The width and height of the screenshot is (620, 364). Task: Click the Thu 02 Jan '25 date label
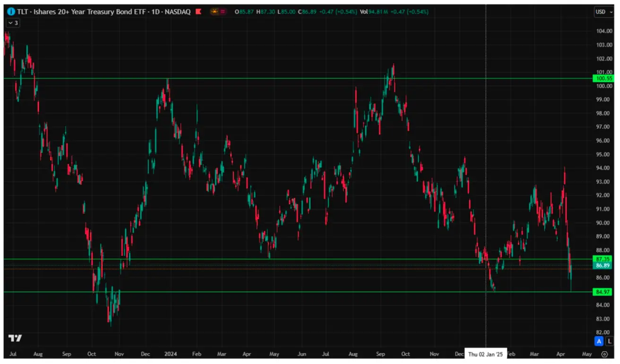[x=486, y=354]
